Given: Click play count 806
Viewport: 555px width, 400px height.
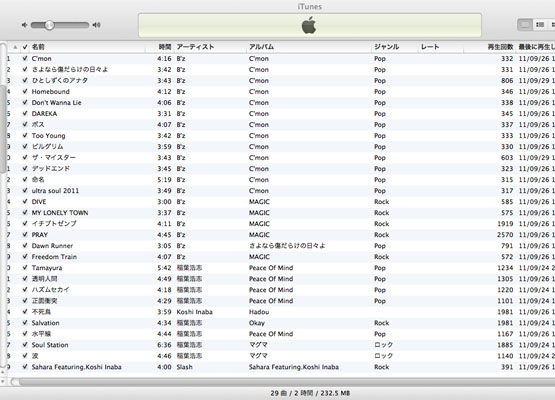Looking at the screenshot, I should coord(507,80).
